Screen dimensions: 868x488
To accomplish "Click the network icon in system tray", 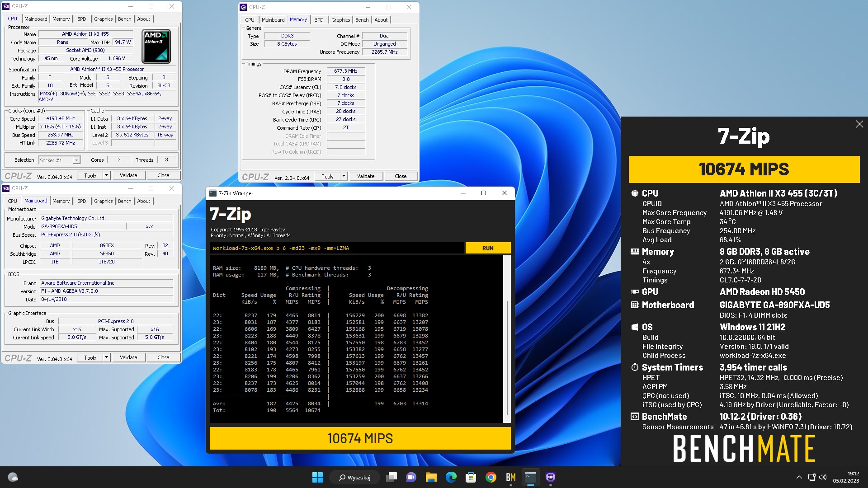I will 811,477.
